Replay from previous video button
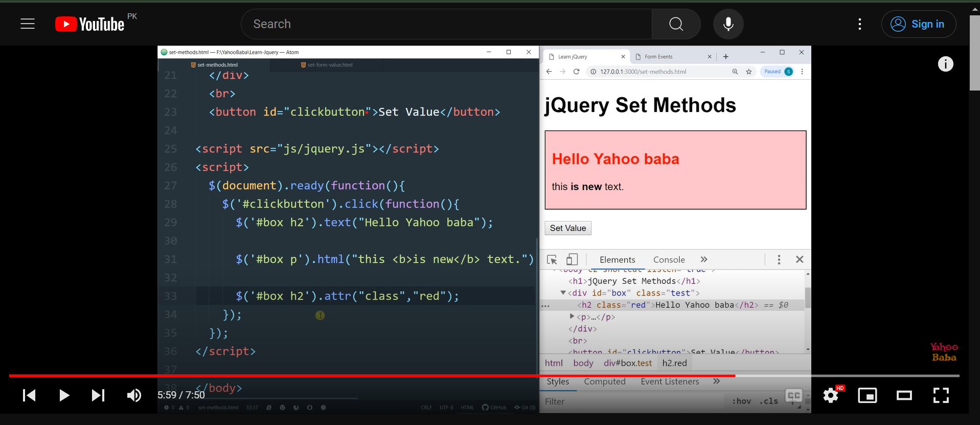 [x=29, y=395]
